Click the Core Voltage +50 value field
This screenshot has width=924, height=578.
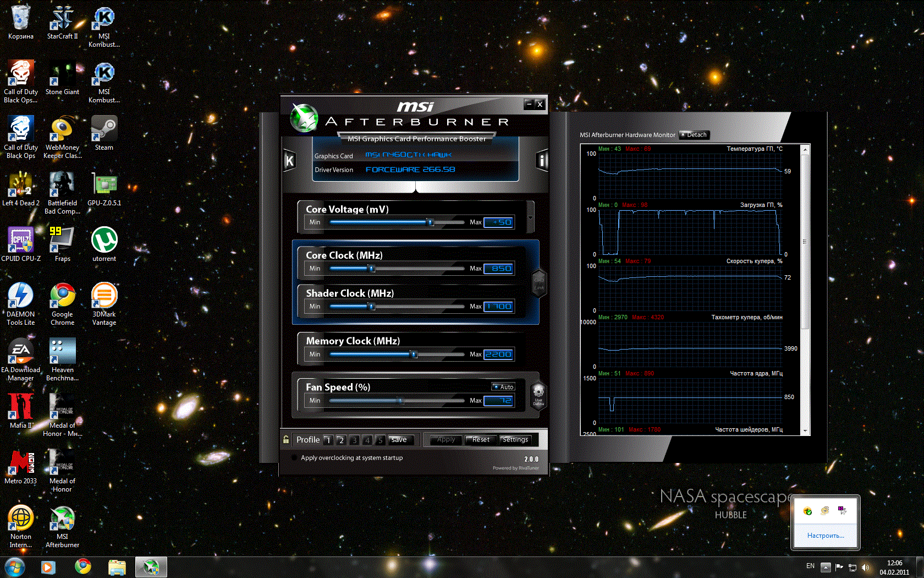click(499, 222)
